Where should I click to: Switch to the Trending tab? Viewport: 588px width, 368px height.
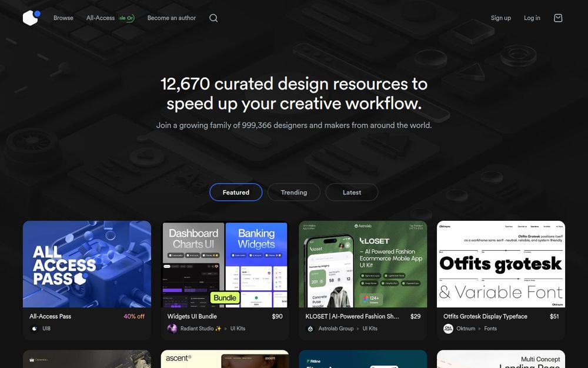[x=294, y=193]
